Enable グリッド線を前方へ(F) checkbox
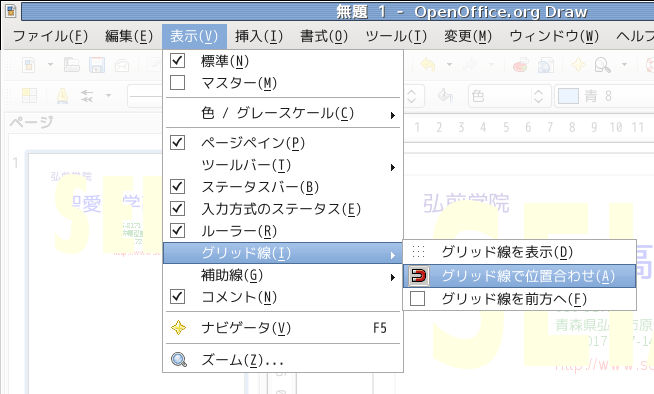Viewport: 654px width, 394px height. 418,299
